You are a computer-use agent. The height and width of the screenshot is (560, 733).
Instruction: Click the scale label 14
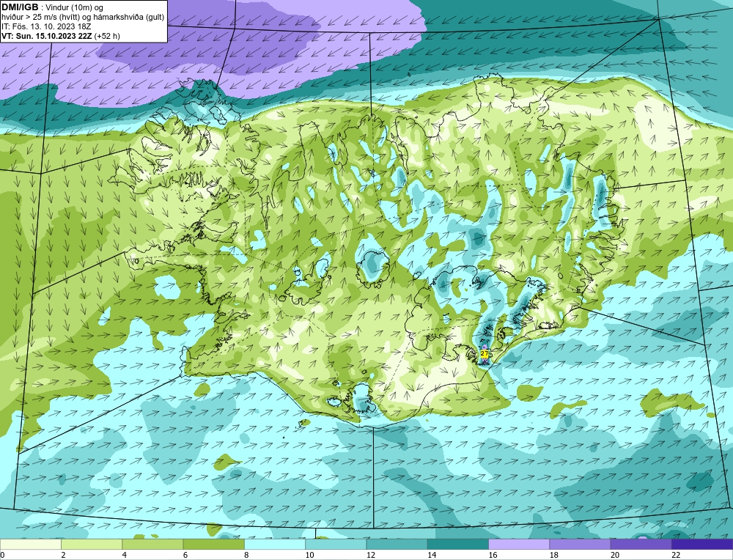431,555
